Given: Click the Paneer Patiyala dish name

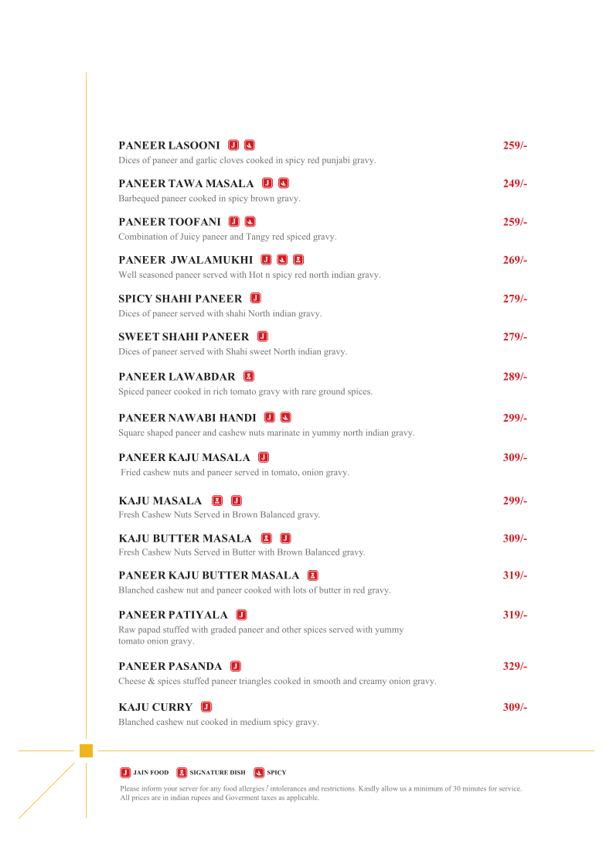Looking at the screenshot, I should click(x=173, y=615).
